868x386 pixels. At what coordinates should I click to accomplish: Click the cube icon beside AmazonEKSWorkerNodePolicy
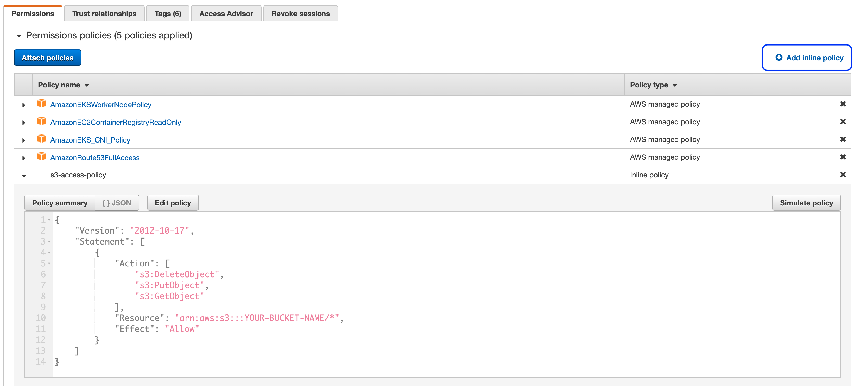tap(42, 104)
